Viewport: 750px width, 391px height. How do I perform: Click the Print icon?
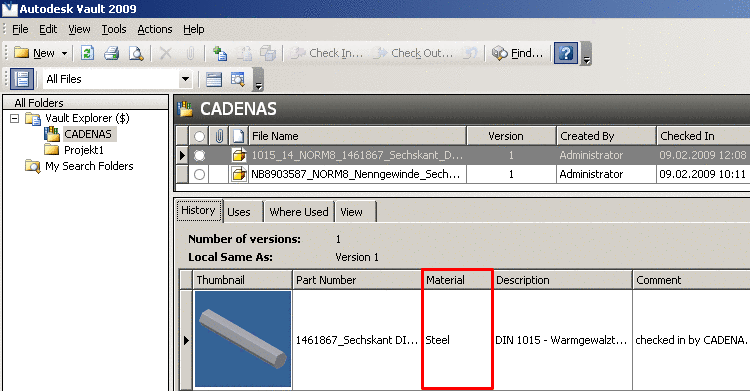111,53
